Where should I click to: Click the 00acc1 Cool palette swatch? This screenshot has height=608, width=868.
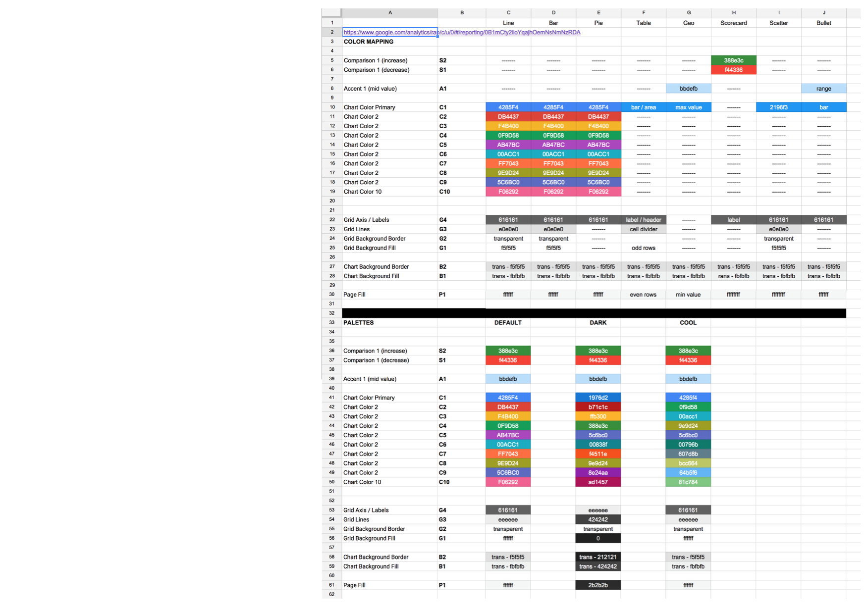coord(688,416)
